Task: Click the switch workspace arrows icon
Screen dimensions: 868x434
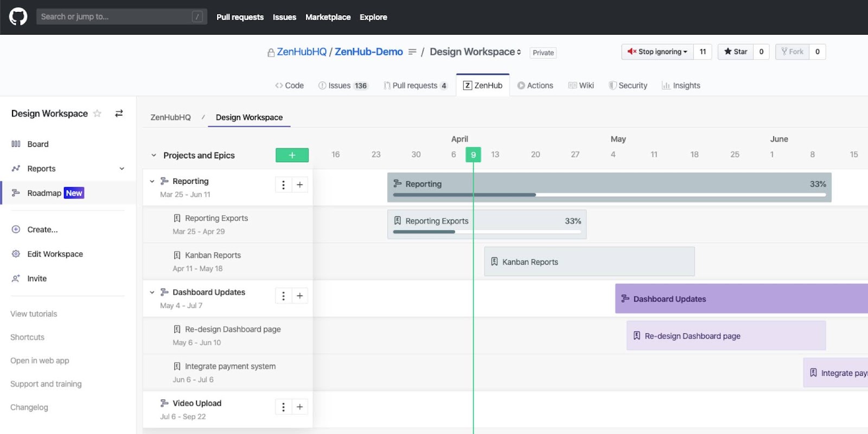Action: tap(119, 113)
